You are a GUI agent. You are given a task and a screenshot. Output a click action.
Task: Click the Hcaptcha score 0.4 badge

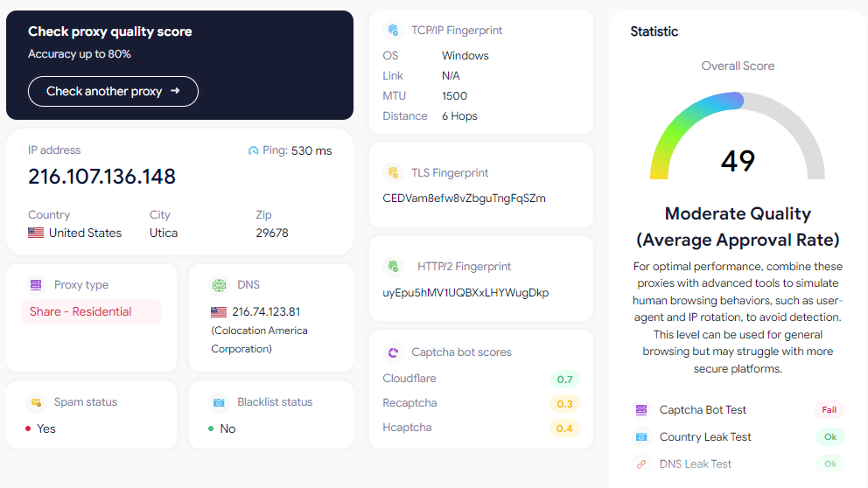pos(564,429)
